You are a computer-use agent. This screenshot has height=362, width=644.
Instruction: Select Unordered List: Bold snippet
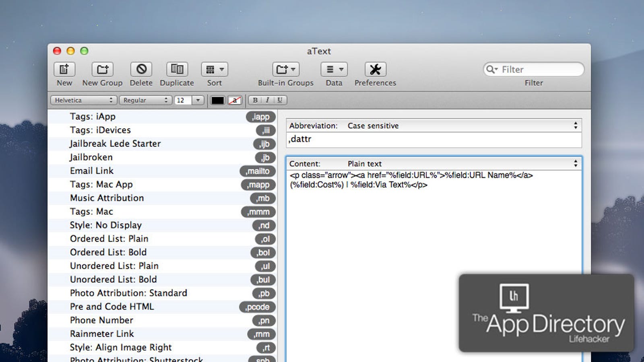tap(162, 280)
